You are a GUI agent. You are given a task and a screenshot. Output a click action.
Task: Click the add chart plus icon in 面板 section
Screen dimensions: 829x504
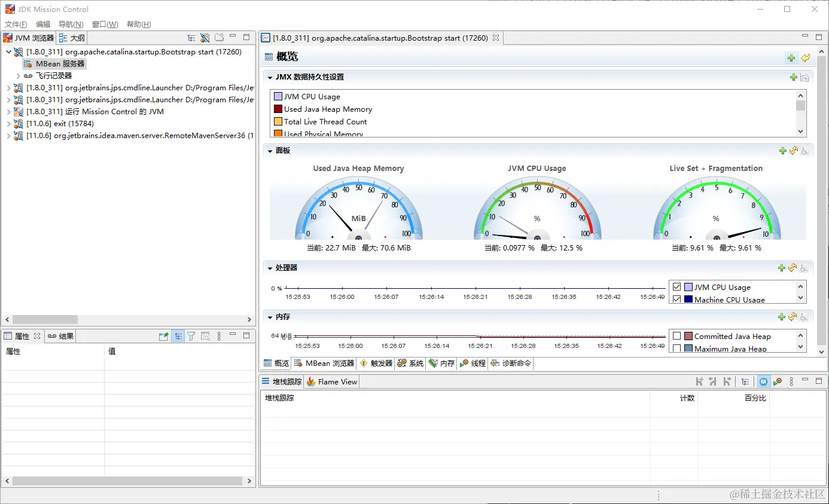[x=782, y=151]
